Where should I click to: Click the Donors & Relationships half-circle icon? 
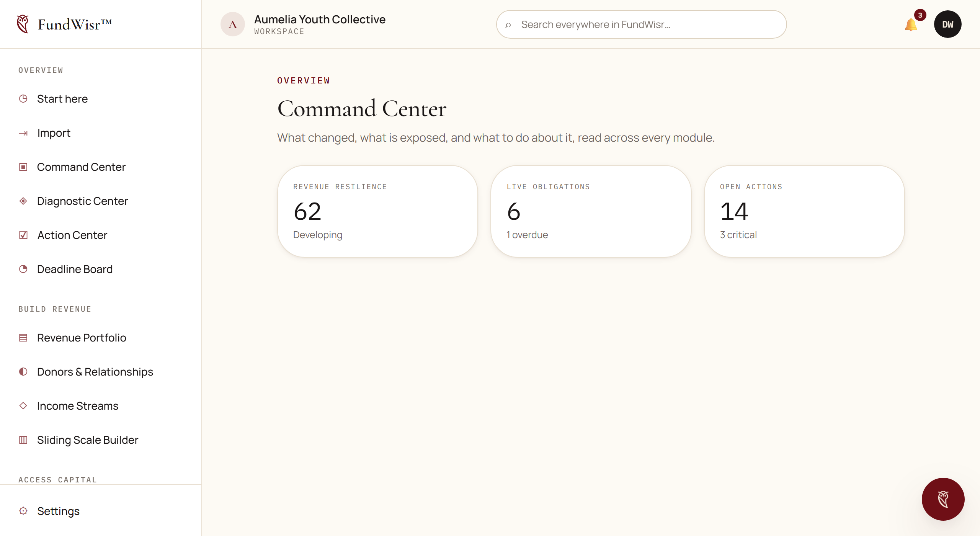23,372
